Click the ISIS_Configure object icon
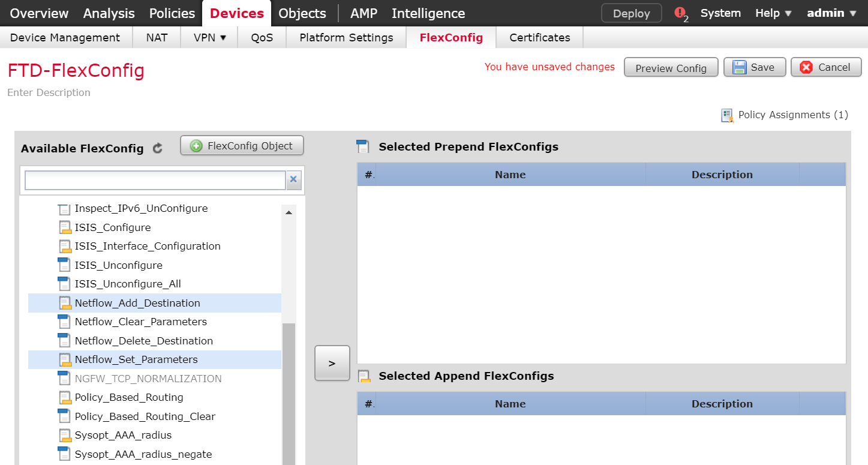This screenshot has width=868, height=465. (x=64, y=228)
